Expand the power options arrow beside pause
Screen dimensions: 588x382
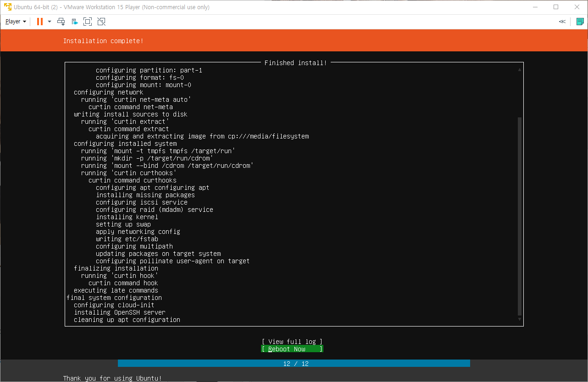pos(50,22)
